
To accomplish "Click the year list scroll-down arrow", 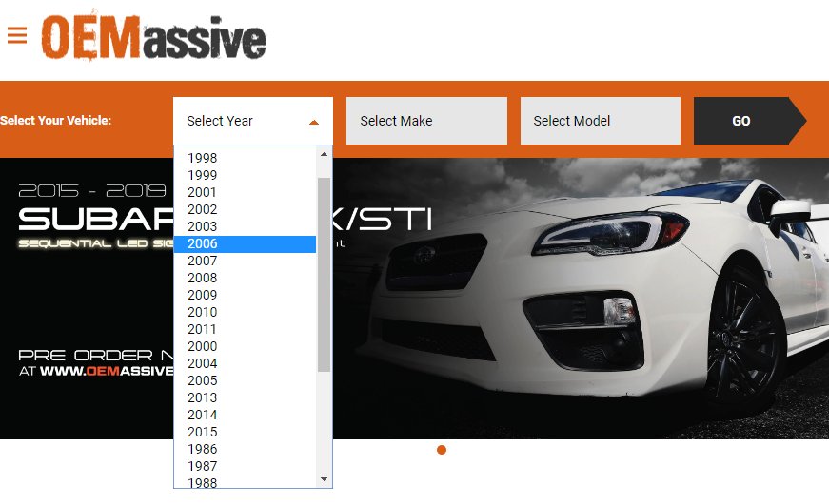I will point(325,479).
